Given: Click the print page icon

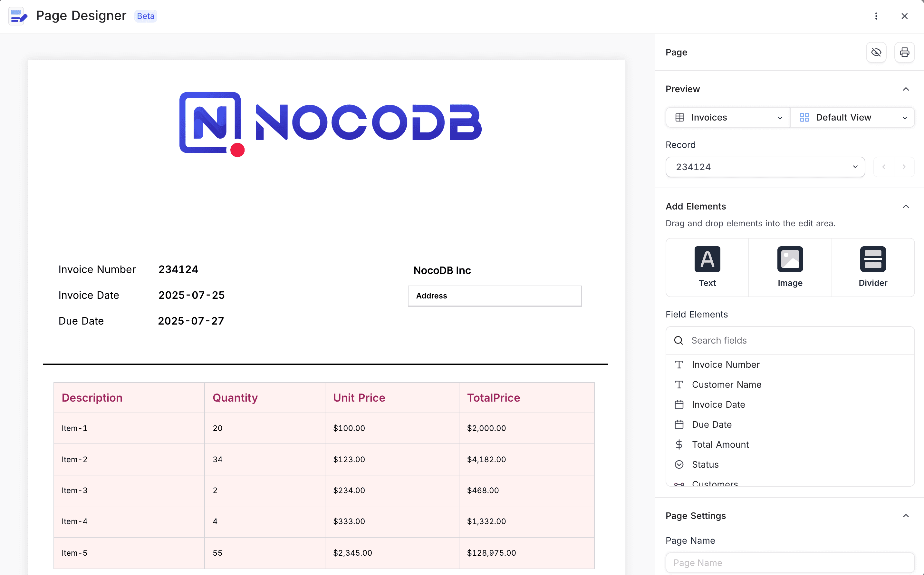Looking at the screenshot, I should click(x=904, y=52).
